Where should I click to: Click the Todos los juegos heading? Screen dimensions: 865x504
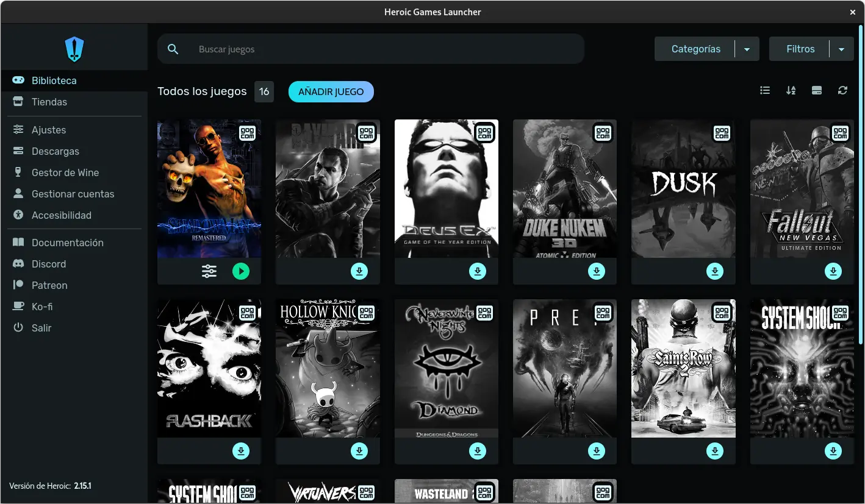[x=202, y=91]
